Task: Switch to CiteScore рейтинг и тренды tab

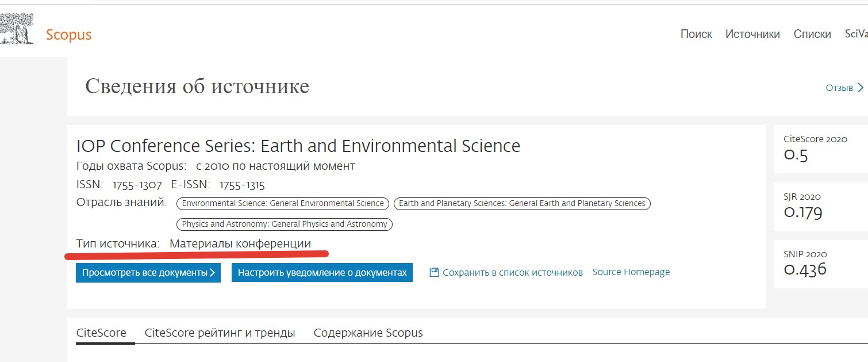Action: (220, 333)
